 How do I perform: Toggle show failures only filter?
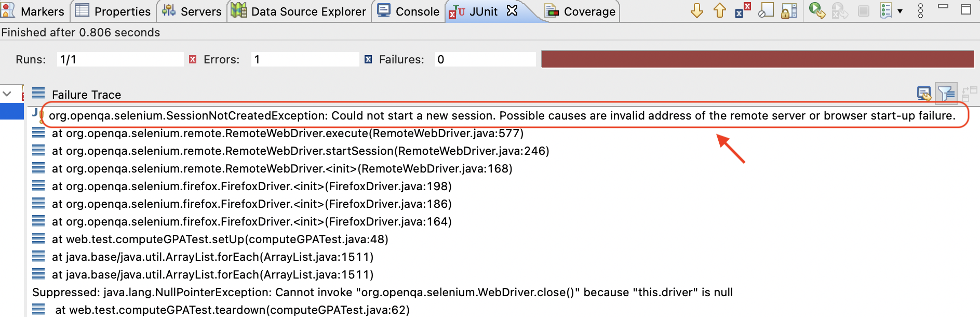pyautogui.click(x=742, y=10)
